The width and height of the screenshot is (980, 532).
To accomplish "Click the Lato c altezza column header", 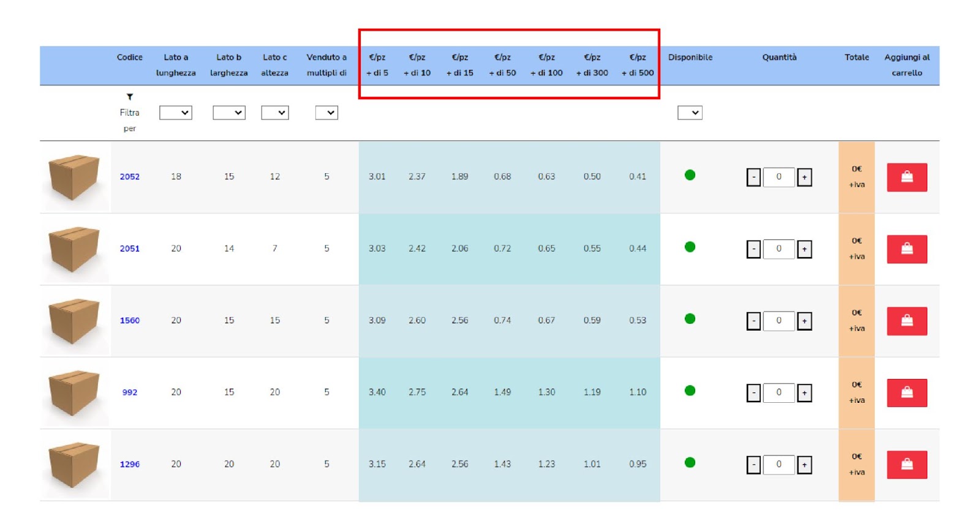I will click(x=275, y=65).
